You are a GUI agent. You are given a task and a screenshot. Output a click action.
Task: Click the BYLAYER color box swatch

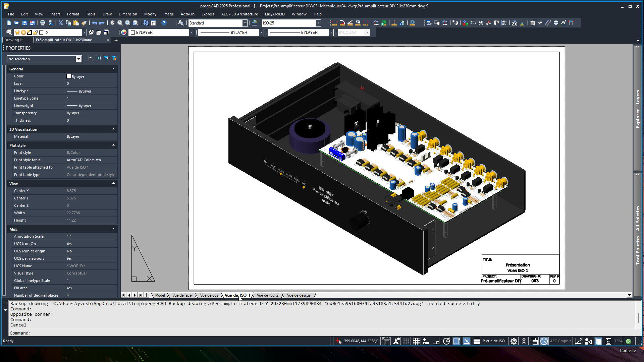133,33
